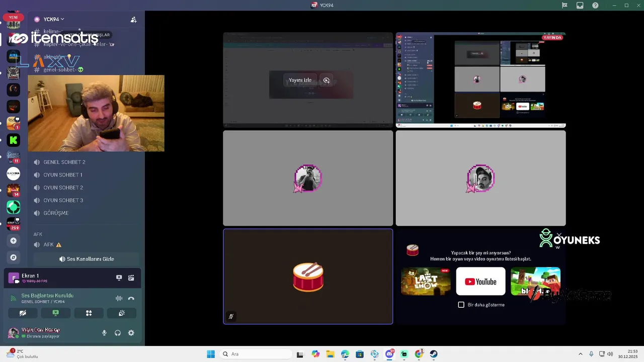Click the flag icon in the title bar

pyautogui.click(x=565, y=5)
